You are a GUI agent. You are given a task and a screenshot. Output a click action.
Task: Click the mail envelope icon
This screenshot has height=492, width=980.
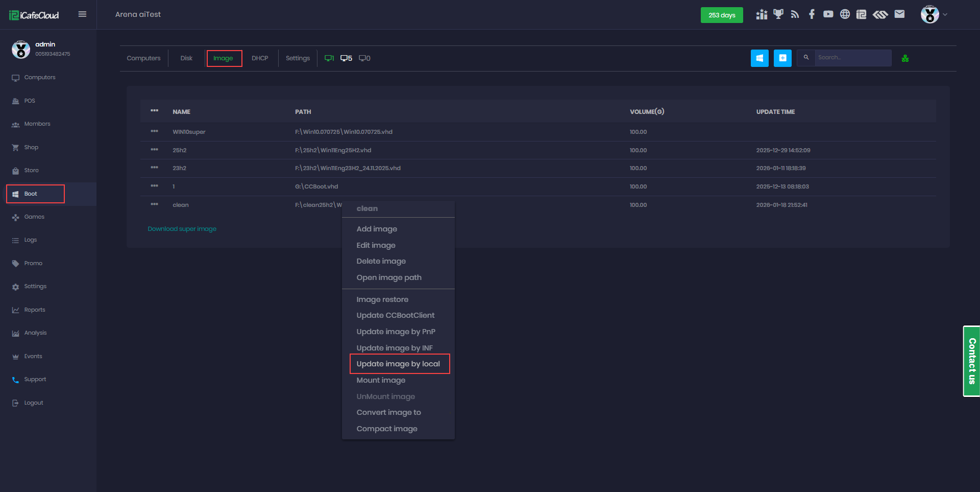[899, 14]
